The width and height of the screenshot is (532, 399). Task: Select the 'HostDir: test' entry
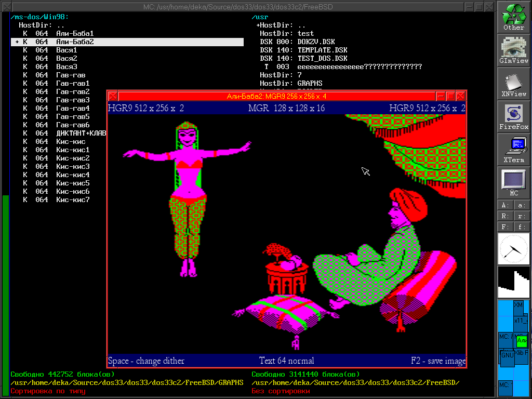(368, 33)
